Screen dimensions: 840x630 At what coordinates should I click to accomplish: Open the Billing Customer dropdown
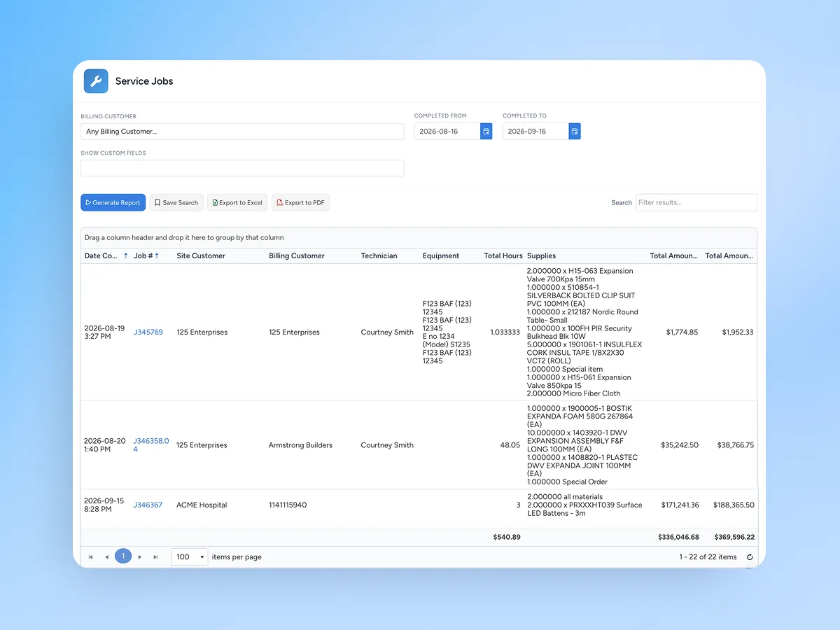242,132
